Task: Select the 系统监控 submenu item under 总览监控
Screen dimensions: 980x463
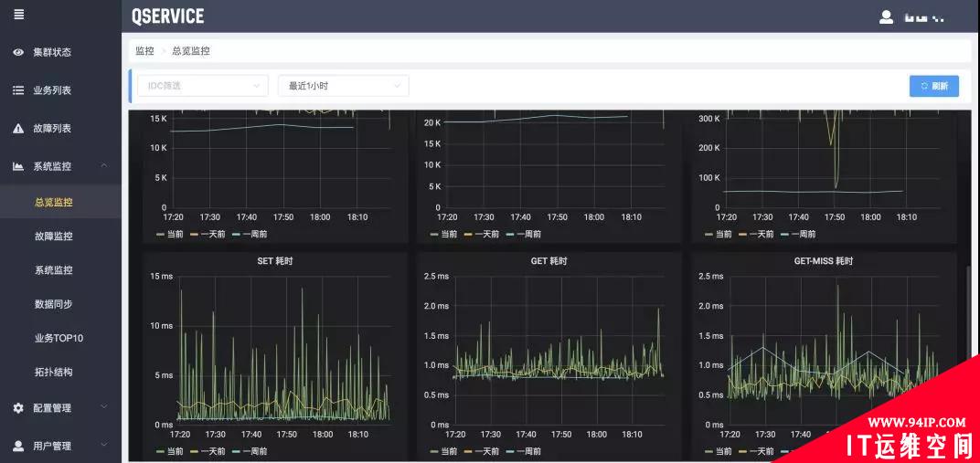Action: click(x=54, y=270)
